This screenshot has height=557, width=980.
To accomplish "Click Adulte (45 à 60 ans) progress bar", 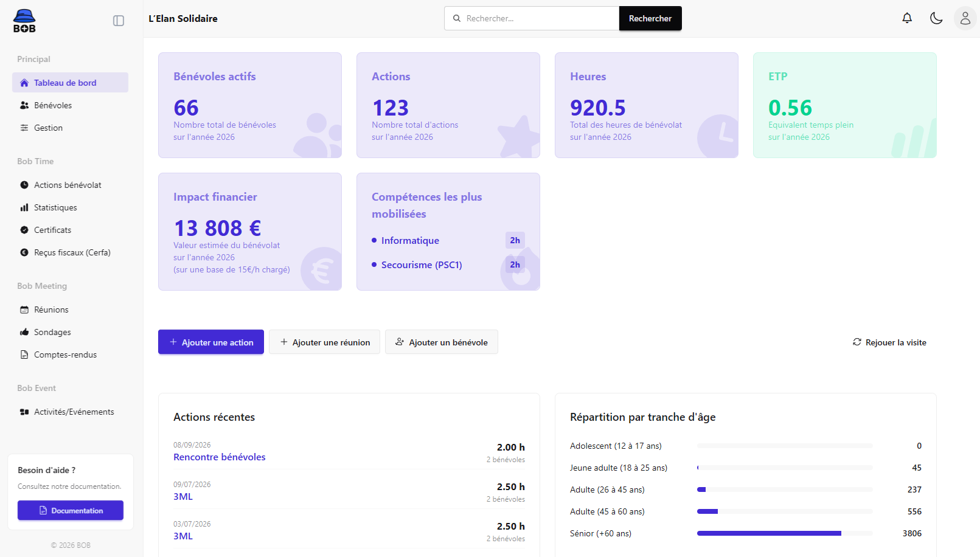I will click(x=785, y=511).
